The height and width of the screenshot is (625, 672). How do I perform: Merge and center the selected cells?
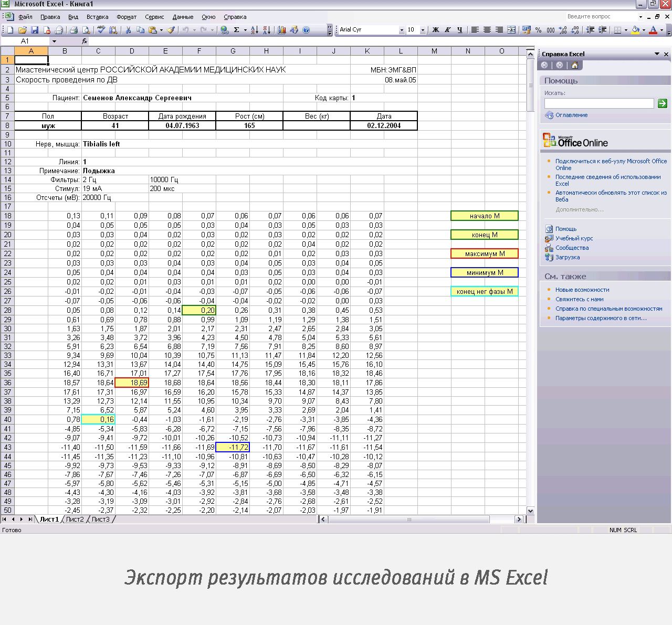click(x=511, y=30)
